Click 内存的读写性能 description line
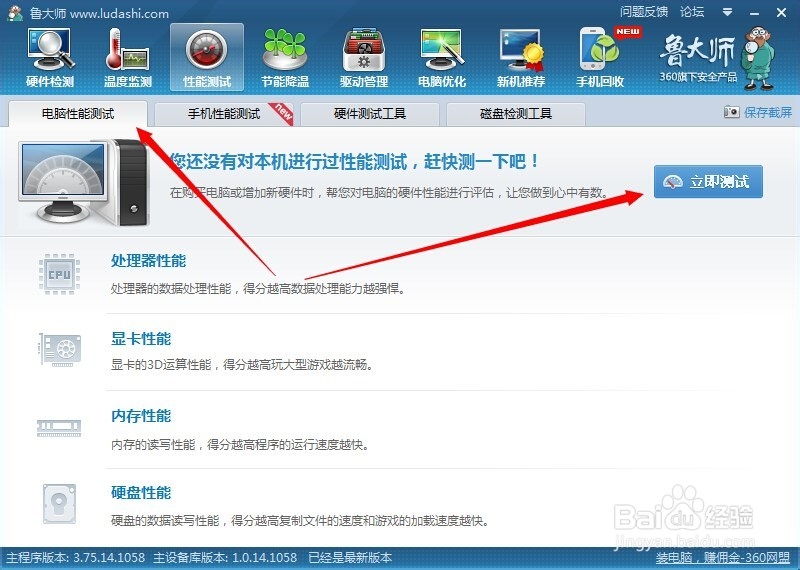Viewport: 800px width, 570px height. pyautogui.click(x=240, y=444)
